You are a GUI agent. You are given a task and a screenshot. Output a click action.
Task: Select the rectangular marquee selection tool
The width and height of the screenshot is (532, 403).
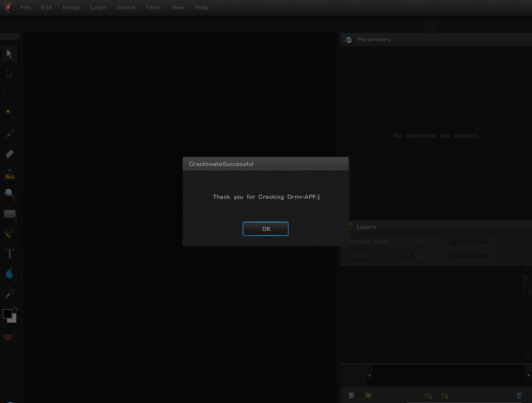tap(10, 93)
